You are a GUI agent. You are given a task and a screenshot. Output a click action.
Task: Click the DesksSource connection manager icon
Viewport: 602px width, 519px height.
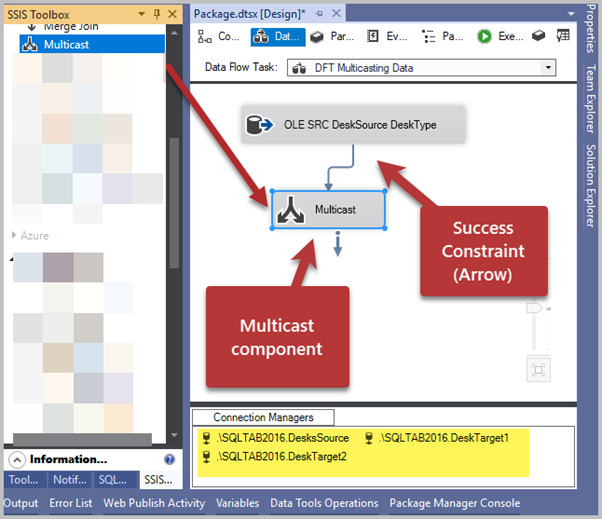point(207,438)
